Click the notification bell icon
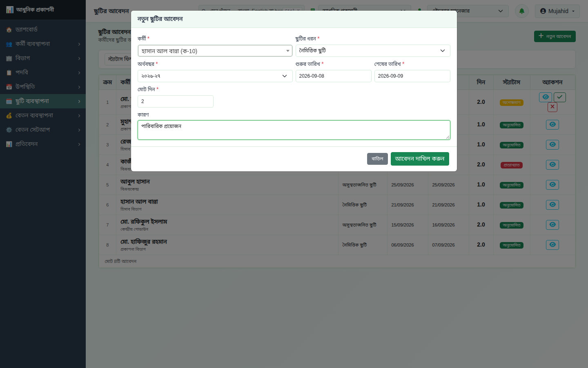 click(522, 11)
